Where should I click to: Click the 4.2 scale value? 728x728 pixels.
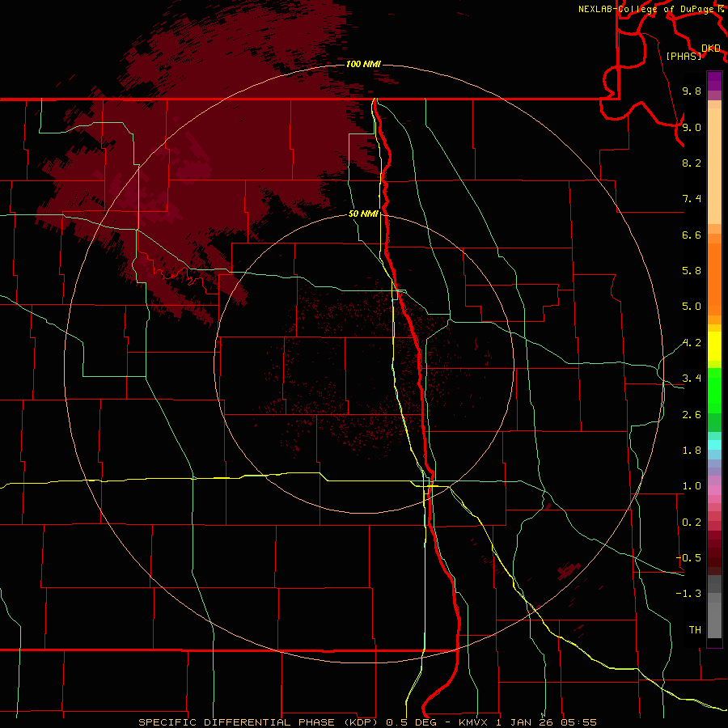point(692,343)
